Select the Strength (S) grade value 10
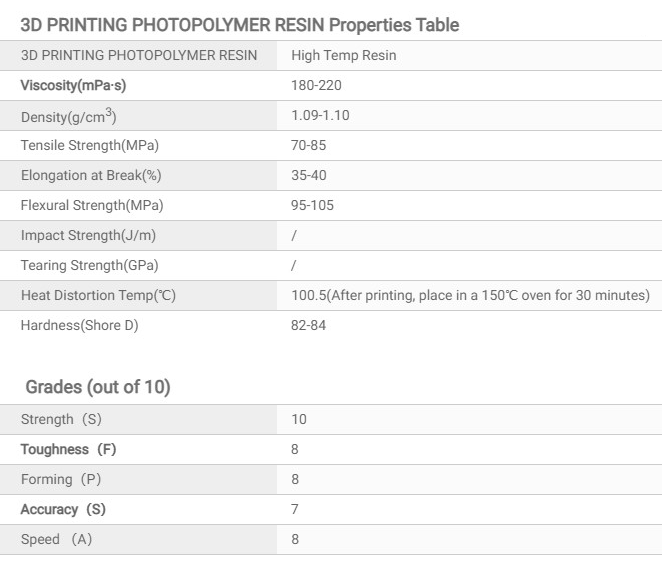 pos(299,419)
